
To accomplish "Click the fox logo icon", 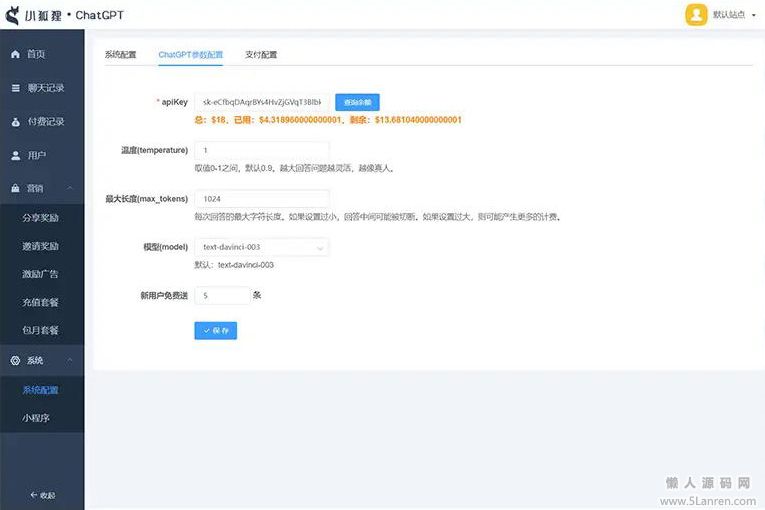I will click(x=12, y=16).
